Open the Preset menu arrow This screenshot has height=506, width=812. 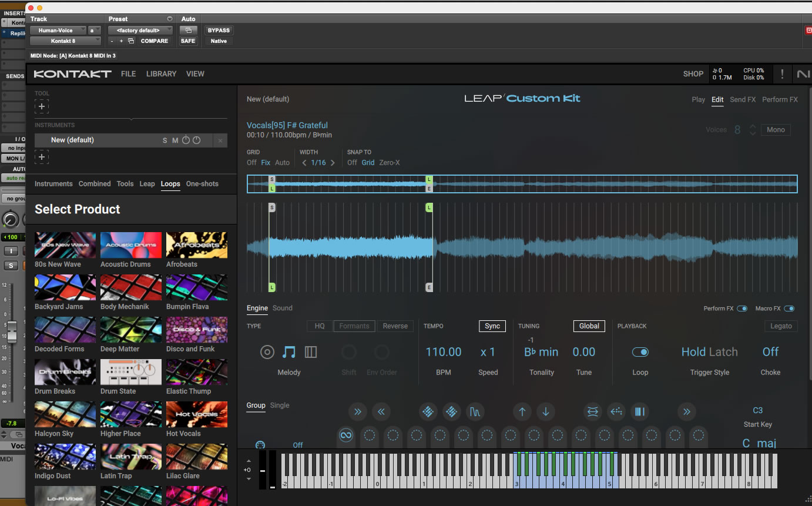pos(170,19)
